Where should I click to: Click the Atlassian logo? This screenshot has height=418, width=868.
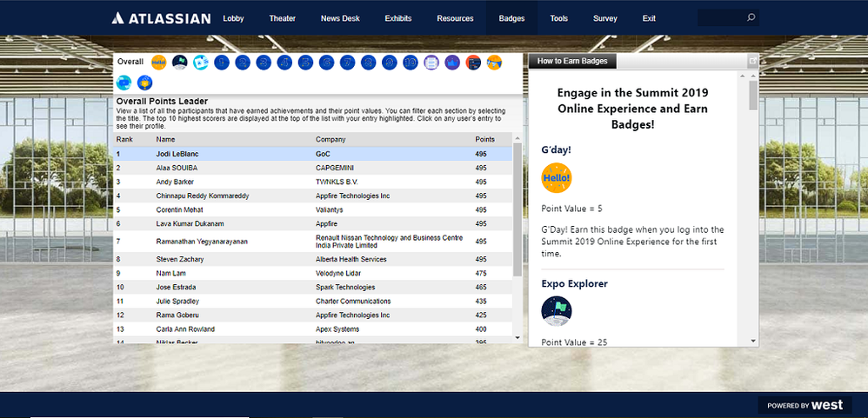coord(161,18)
